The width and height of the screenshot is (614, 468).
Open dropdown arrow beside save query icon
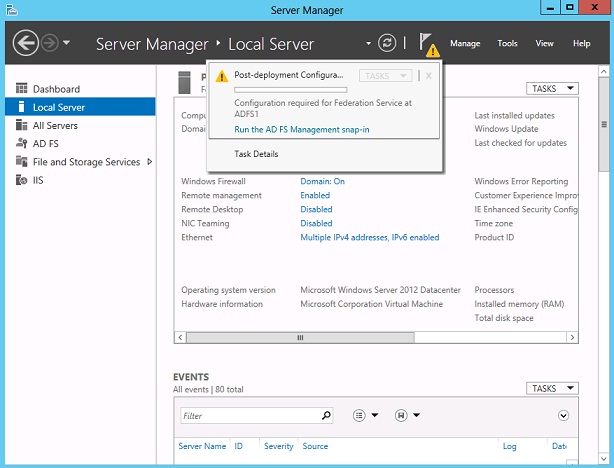[416, 415]
